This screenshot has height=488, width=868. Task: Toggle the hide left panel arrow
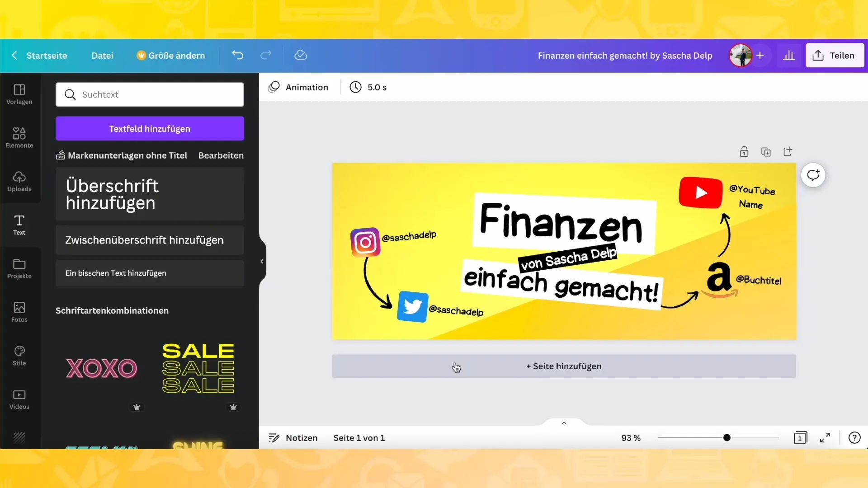point(262,261)
